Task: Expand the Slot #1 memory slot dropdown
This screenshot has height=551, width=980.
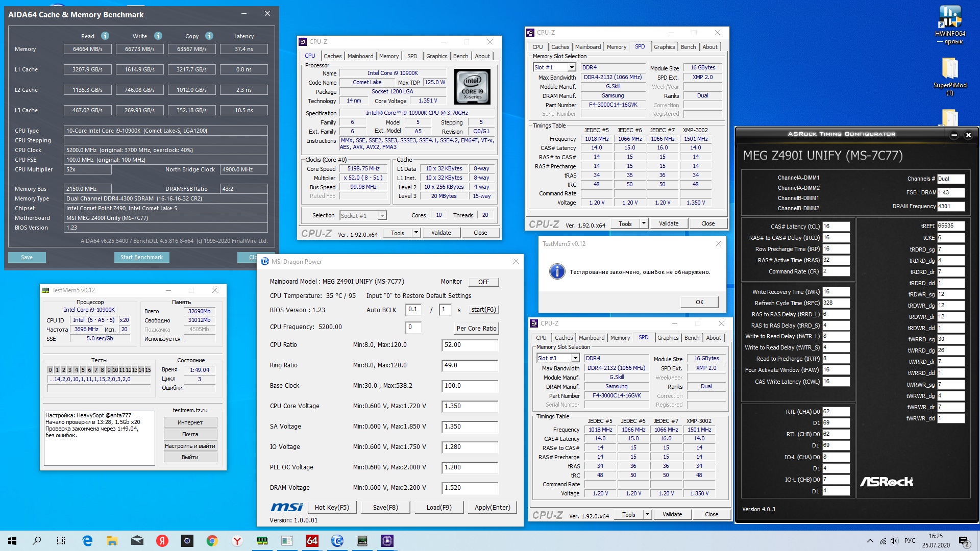Action: point(572,67)
